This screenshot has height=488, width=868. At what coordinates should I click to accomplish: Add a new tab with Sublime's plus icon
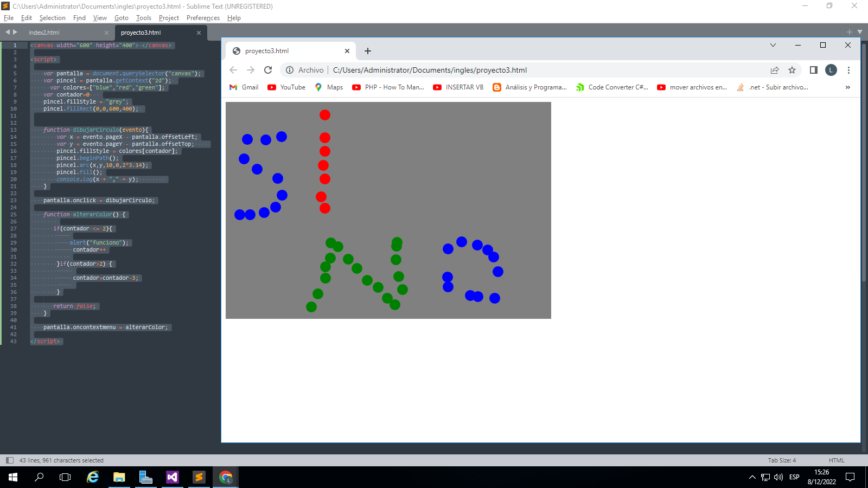pos(850,32)
